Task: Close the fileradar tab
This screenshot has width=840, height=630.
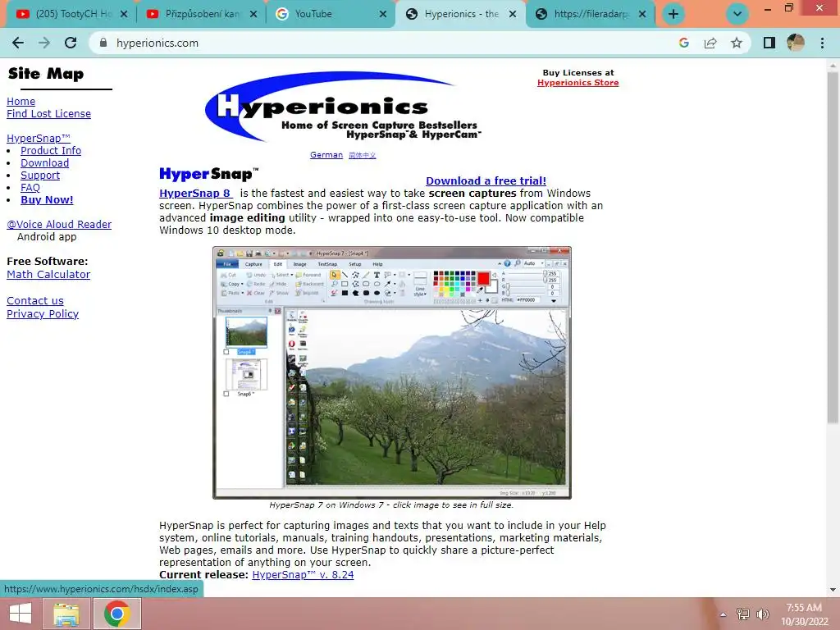Action: (642, 14)
